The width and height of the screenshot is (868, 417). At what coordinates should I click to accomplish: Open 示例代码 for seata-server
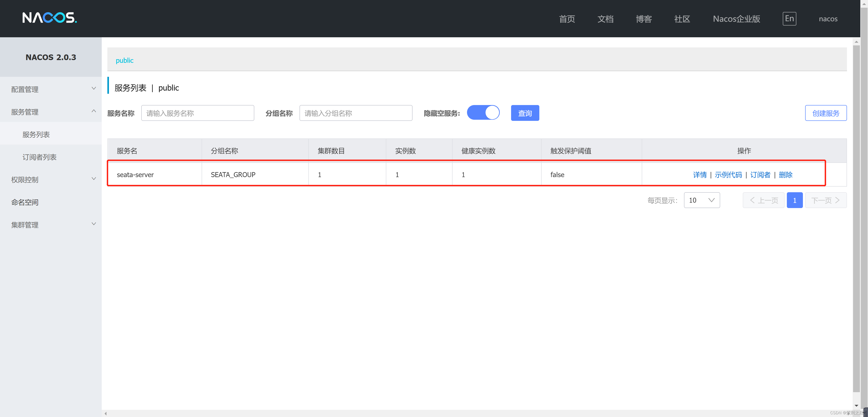728,175
